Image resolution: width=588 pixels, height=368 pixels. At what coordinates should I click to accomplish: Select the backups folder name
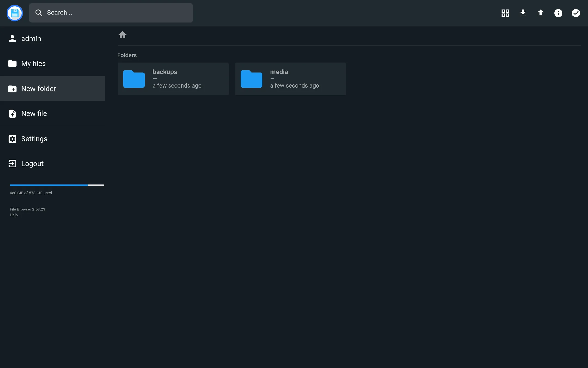tap(165, 72)
